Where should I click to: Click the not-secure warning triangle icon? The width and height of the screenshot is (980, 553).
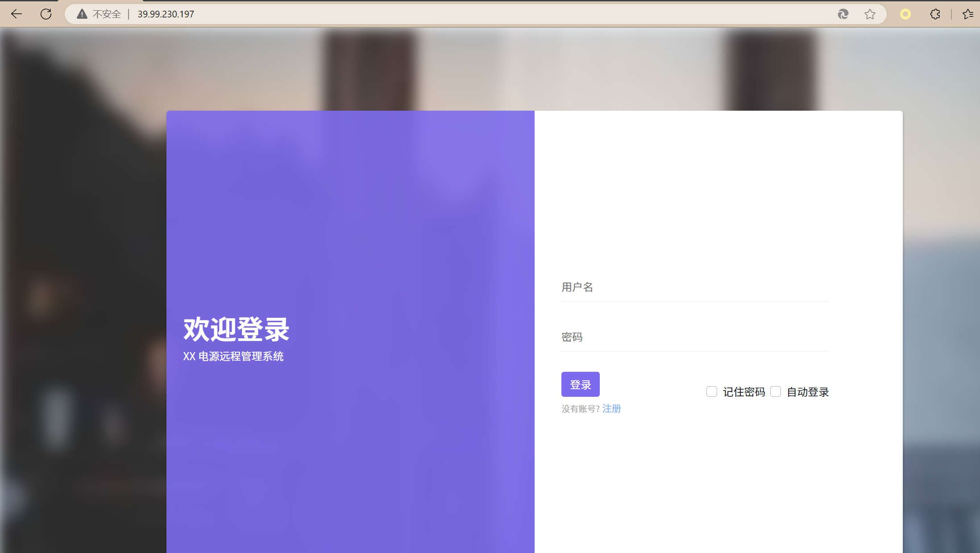82,14
